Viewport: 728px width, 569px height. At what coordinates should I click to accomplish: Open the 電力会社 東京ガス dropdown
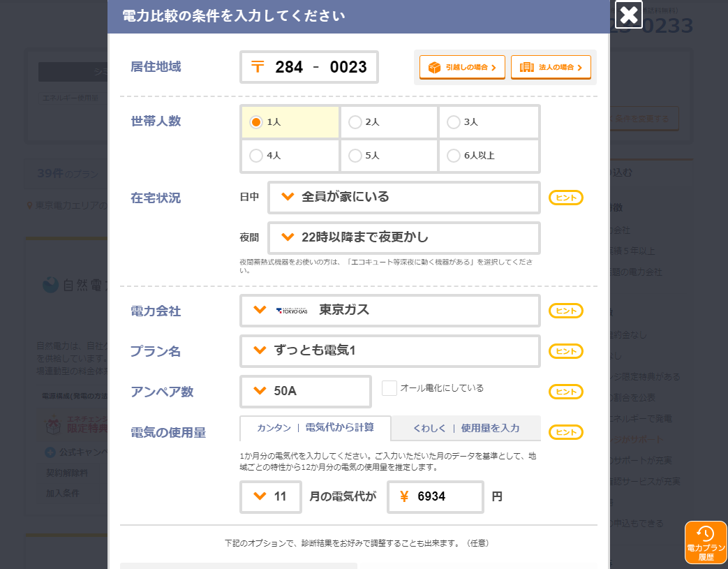[x=390, y=310]
